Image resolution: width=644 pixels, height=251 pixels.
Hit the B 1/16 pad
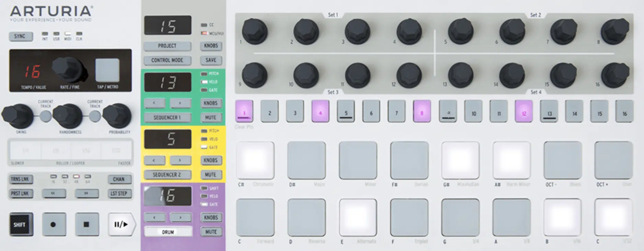(563, 217)
